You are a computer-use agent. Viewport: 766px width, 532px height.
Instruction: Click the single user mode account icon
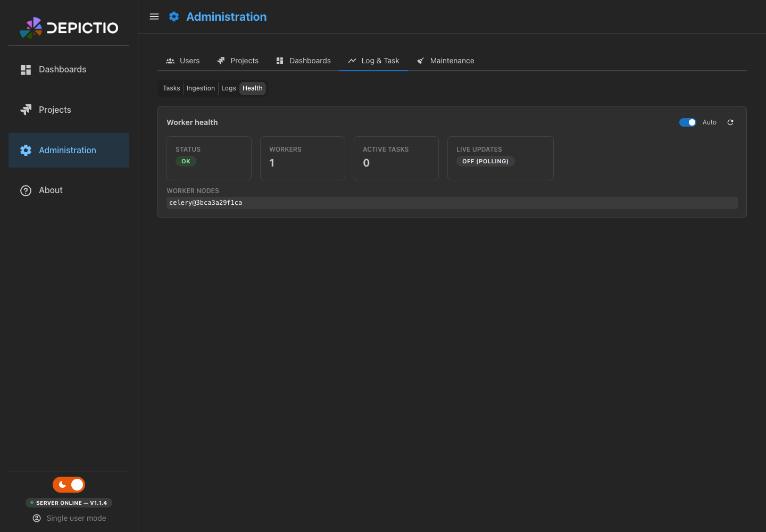coord(37,518)
